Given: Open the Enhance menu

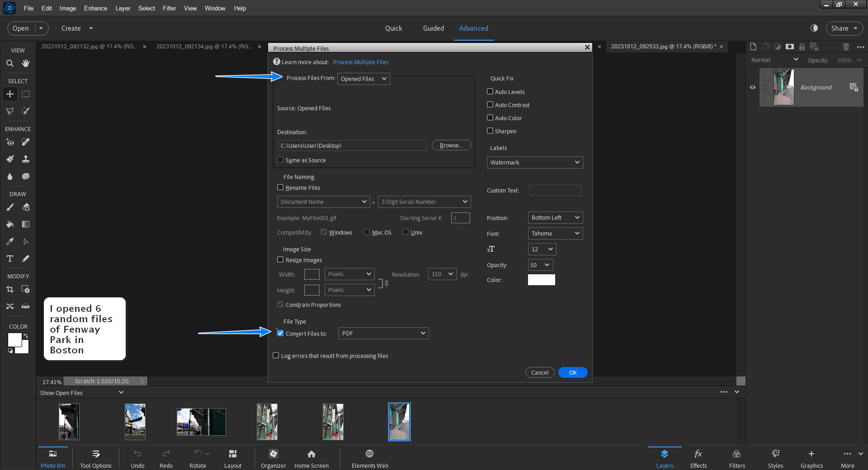Looking at the screenshot, I should point(95,8).
